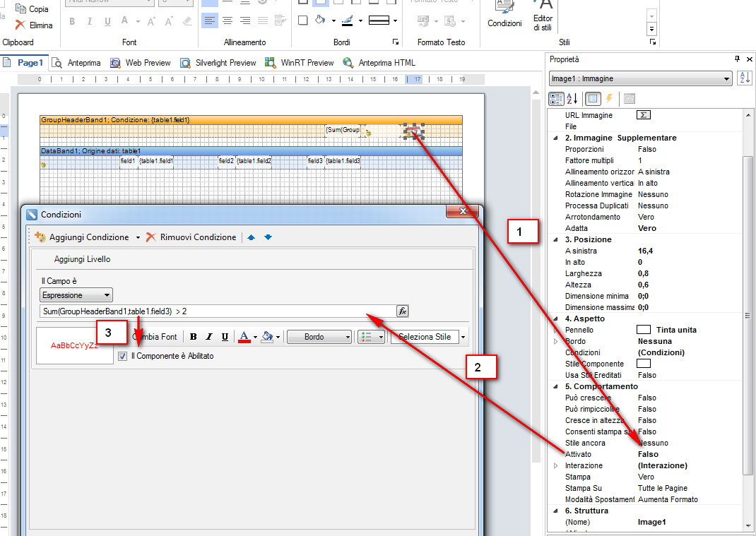Open Aggiungi Condizione dropdown arrow
756x536 pixels.
click(138, 237)
